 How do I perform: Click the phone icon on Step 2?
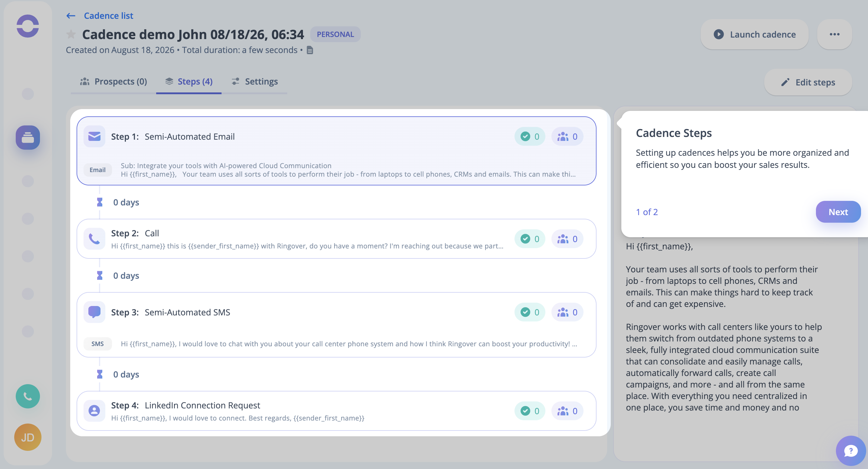pyautogui.click(x=94, y=239)
